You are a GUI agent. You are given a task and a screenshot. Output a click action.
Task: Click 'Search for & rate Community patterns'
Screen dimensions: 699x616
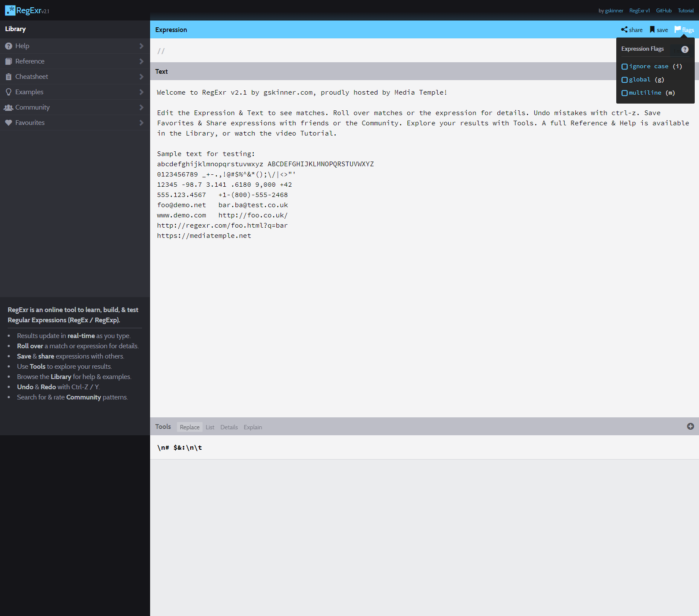point(72,397)
